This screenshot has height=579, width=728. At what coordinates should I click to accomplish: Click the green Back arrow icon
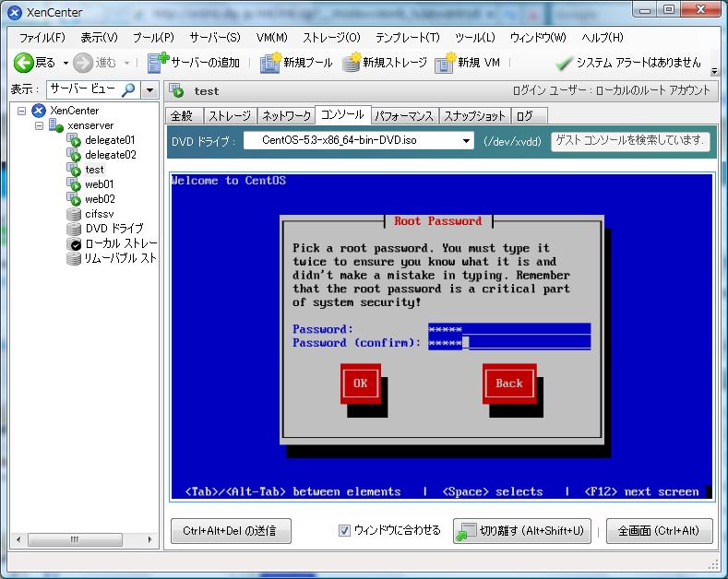pos(23,63)
